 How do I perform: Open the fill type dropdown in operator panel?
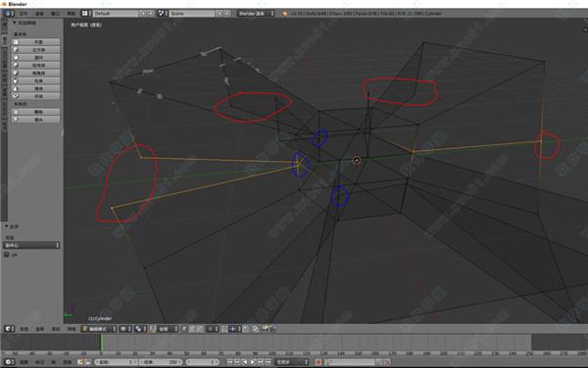[x=32, y=245]
